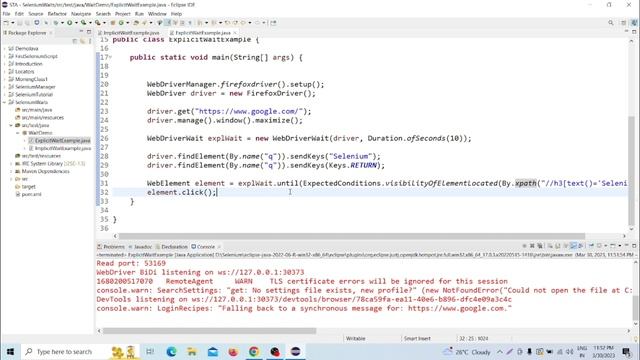Collapse the WaitDemo package
Image resolution: width=640 pixels, height=360 pixels.
18,133
